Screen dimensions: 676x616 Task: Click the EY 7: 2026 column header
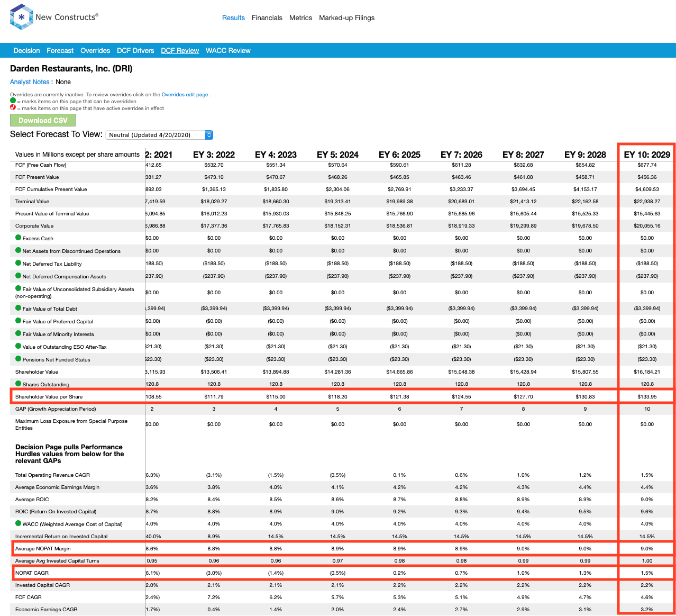point(461,155)
